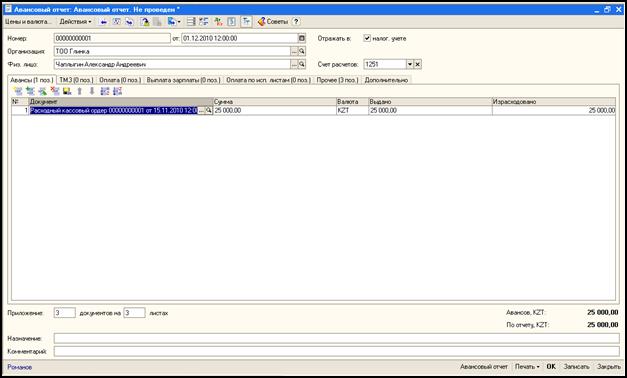This screenshot has height=378, width=627.
Task: Move row down with the down arrow
Action: 92,91
